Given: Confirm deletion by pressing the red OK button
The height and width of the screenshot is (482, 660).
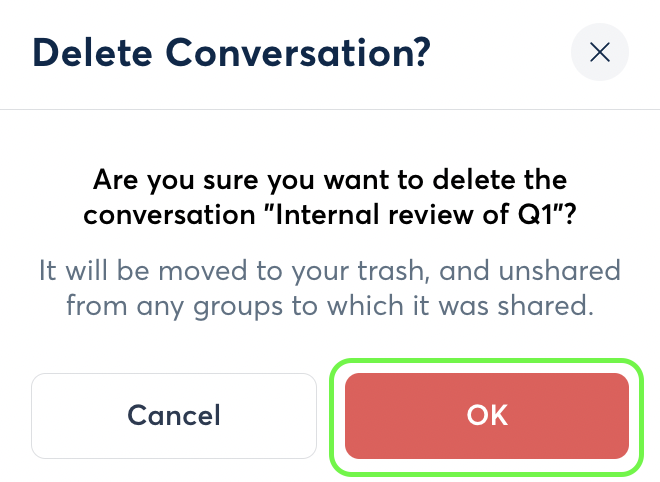Looking at the screenshot, I should (x=487, y=415).
